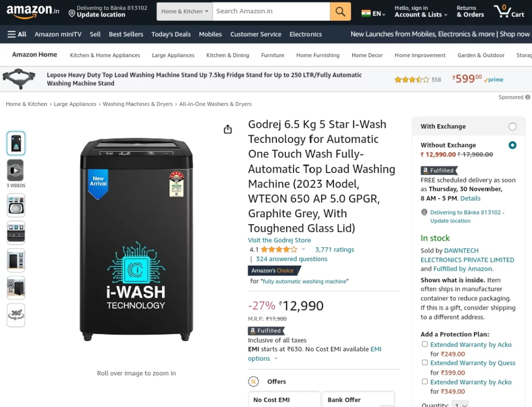The height and width of the screenshot is (407, 532).
Task: Expand EMI options chevron
Action: [x=276, y=359]
